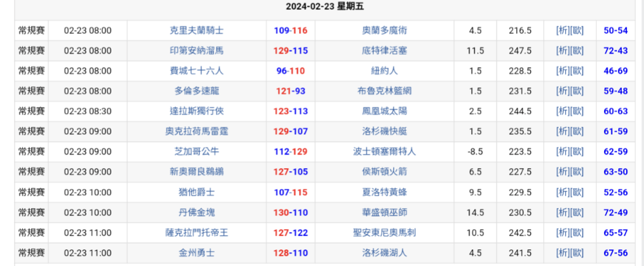The image size is (644, 266).
Task: Open team 新奧爾良鵜鶘
Action: coord(196,171)
